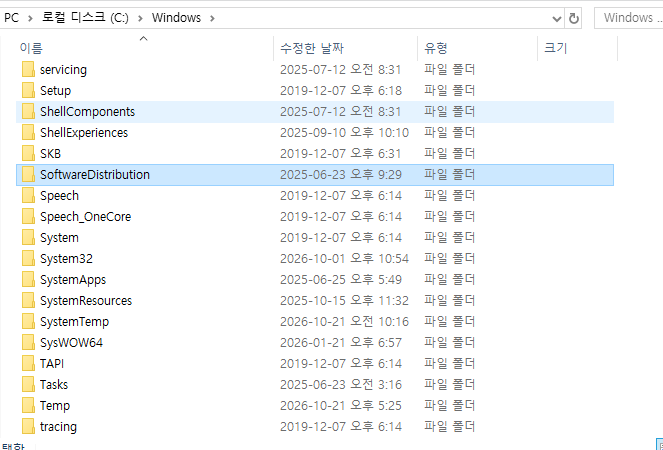Click the Speech_OneCore folder icon
Screen dimensions: 663x450
pyautogui.click(x=28, y=217)
